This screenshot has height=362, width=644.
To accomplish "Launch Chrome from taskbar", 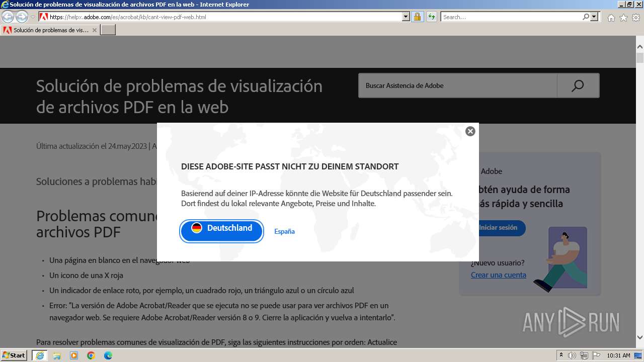I will click(91, 355).
